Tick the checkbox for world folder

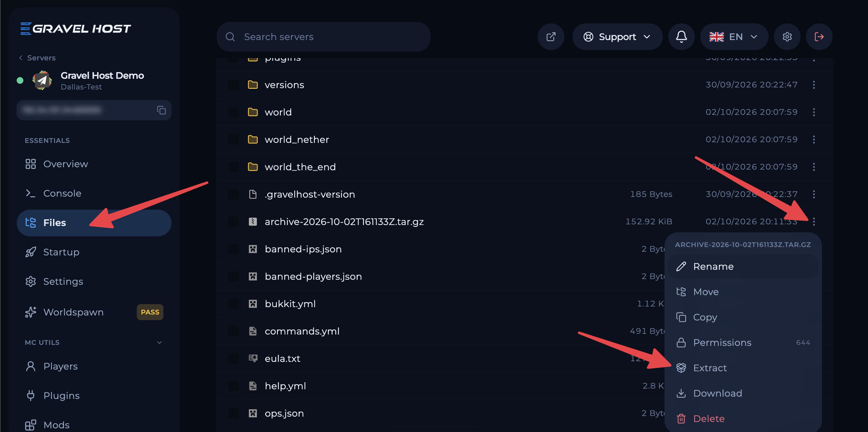click(234, 112)
